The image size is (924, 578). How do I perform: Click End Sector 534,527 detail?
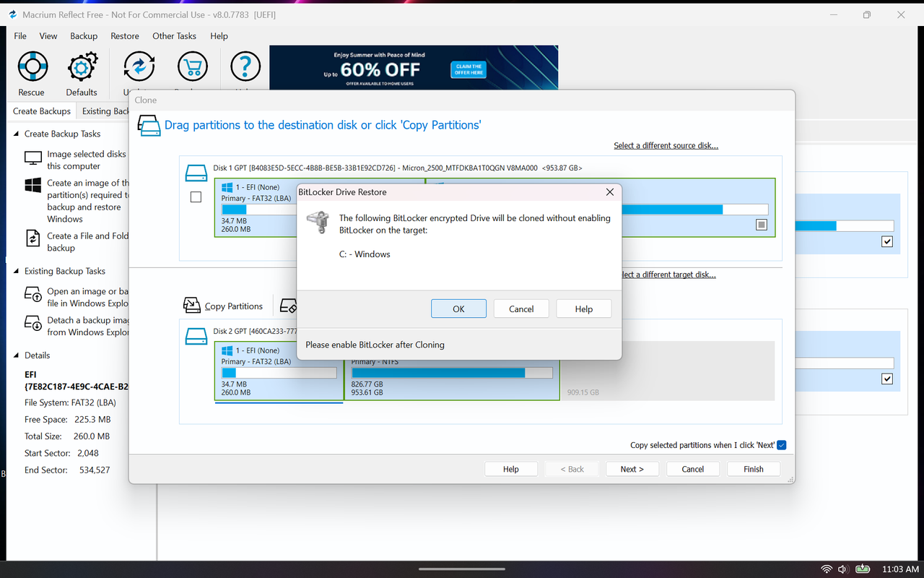coord(67,470)
